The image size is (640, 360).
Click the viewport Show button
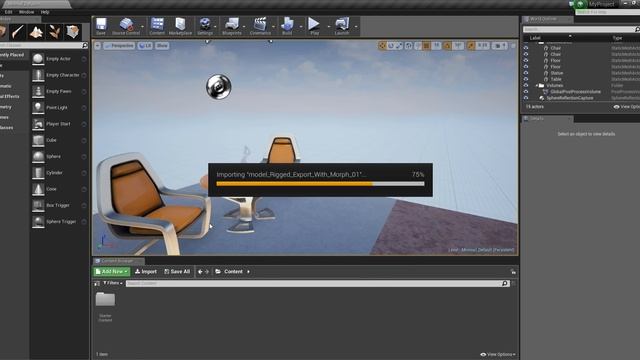pos(162,46)
